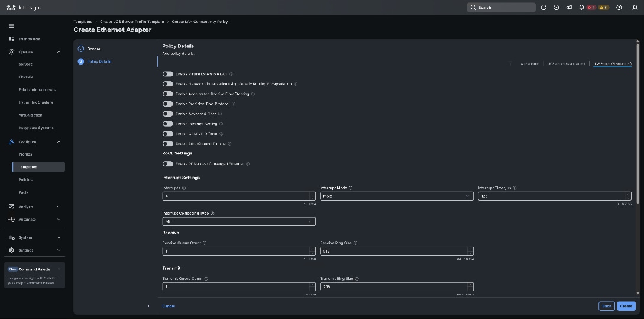
Task: Expand the Settings section chevron
Action: coord(59,250)
